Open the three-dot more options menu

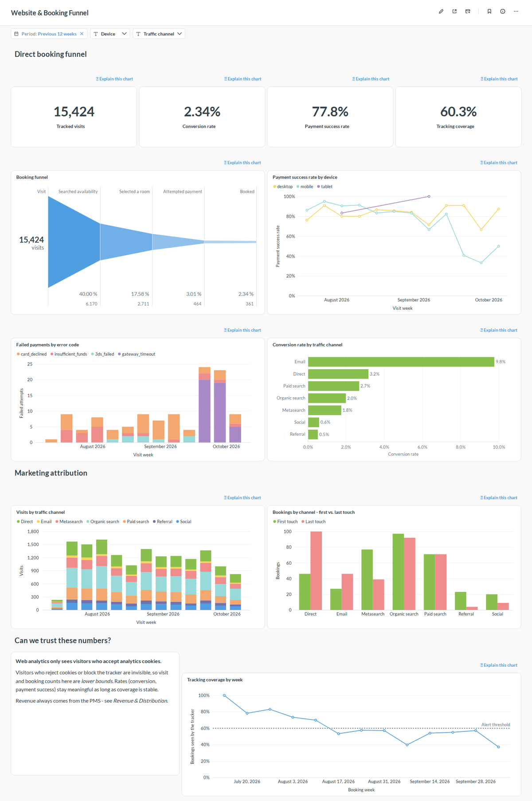516,12
